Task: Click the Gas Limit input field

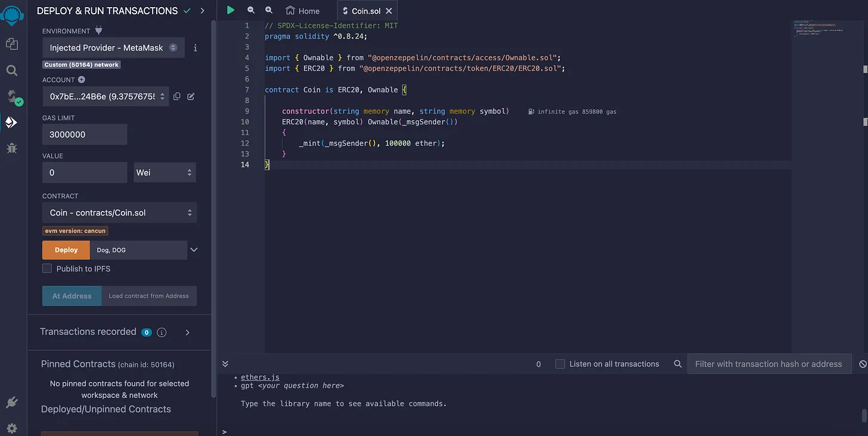Action: [85, 135]
